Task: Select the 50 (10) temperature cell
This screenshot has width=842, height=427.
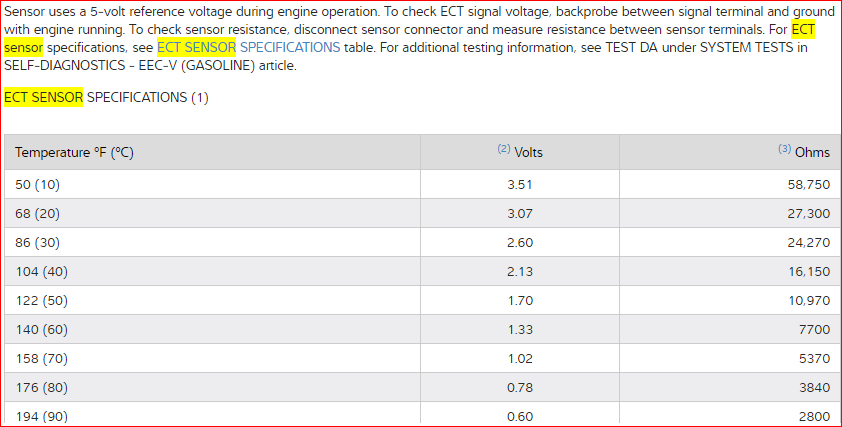Action: tap(38, 185)
